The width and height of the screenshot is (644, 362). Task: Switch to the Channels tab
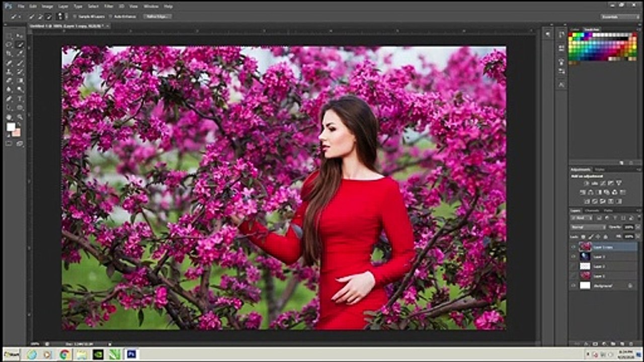tap(592, 211)
